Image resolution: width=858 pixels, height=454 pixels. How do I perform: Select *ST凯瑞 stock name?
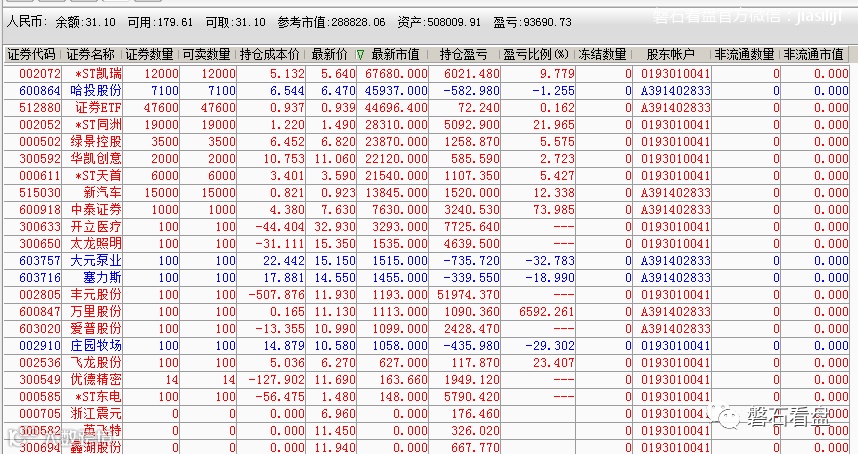click(x=98, y=73)
